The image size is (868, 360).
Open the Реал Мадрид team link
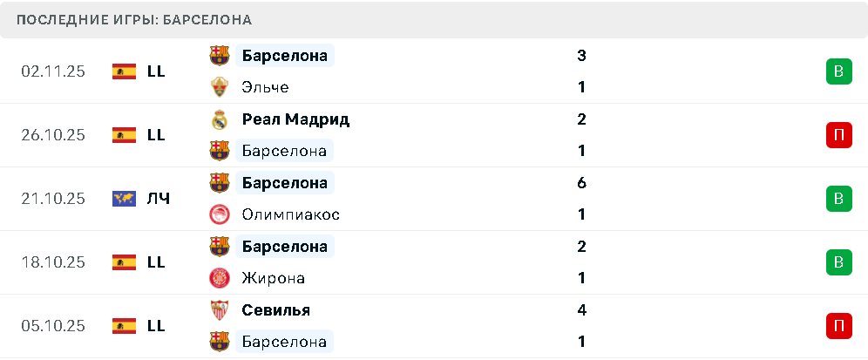(295, 119)
